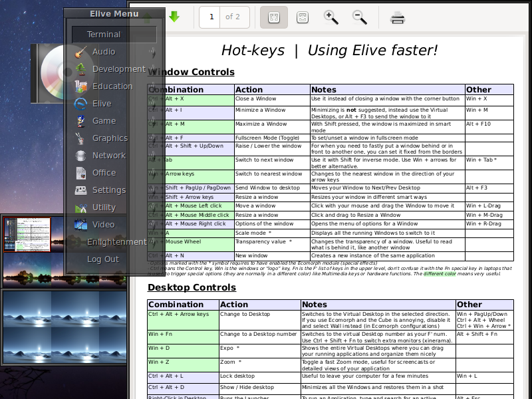The height and width of the screenshot is (399, 532).
Task: Open Development submenu in Elive Menu
Action: click(x=114, y=69)
